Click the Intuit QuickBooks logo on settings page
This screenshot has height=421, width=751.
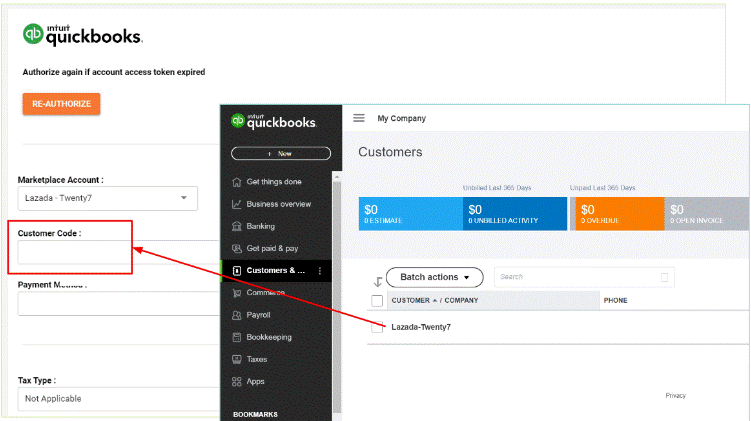[82, 35]
